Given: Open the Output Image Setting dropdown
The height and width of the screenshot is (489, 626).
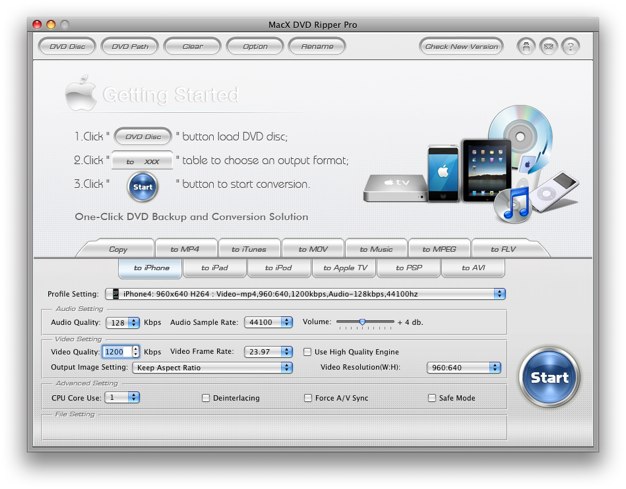Looking at the screenshot, I should click(x=212, y=368).
